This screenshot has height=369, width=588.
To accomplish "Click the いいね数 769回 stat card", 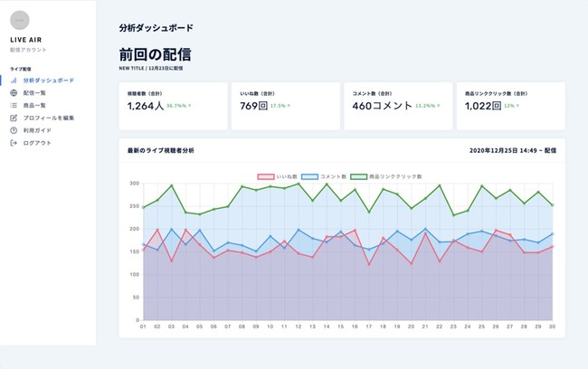I will pos(286,106).
